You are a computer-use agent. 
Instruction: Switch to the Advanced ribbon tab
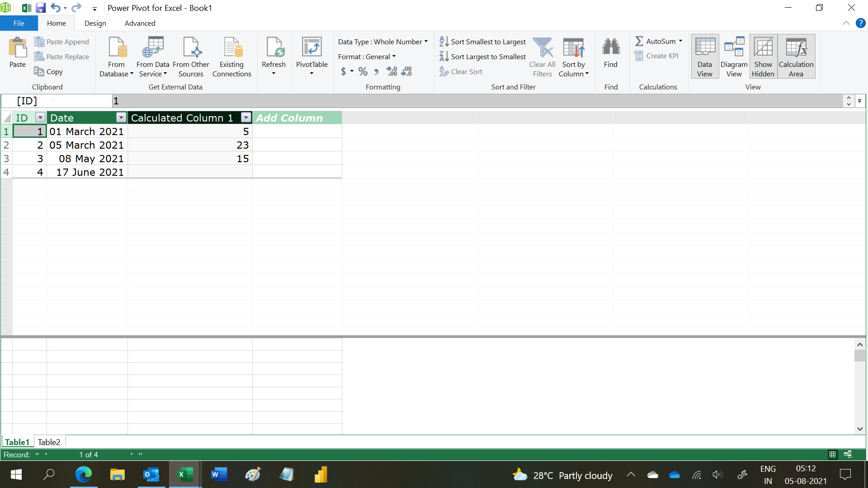pyautogui.click(x=140, y=23)
